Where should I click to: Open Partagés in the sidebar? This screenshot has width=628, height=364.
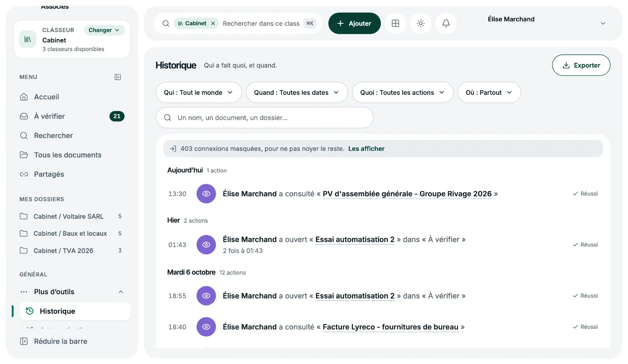pyautogui.click(x=72, y=174)
